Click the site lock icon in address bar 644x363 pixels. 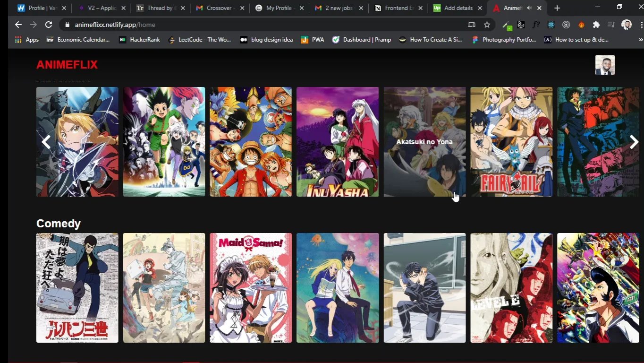67,25
